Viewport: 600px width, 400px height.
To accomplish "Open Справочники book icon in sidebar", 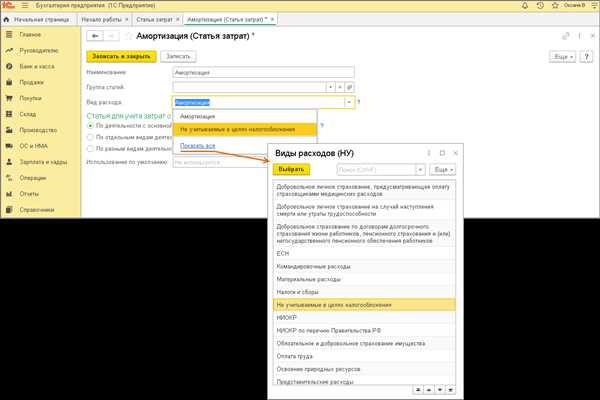I will point(9,210).
